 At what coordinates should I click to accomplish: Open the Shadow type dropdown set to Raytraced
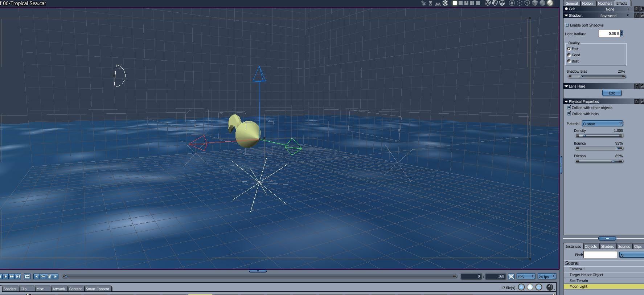[x=614, y=16]
